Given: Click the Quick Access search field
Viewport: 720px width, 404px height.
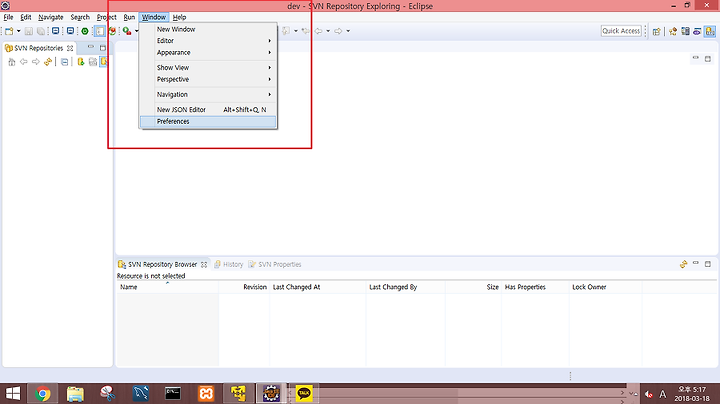Looking at the screenshot, I should [621, 31].
